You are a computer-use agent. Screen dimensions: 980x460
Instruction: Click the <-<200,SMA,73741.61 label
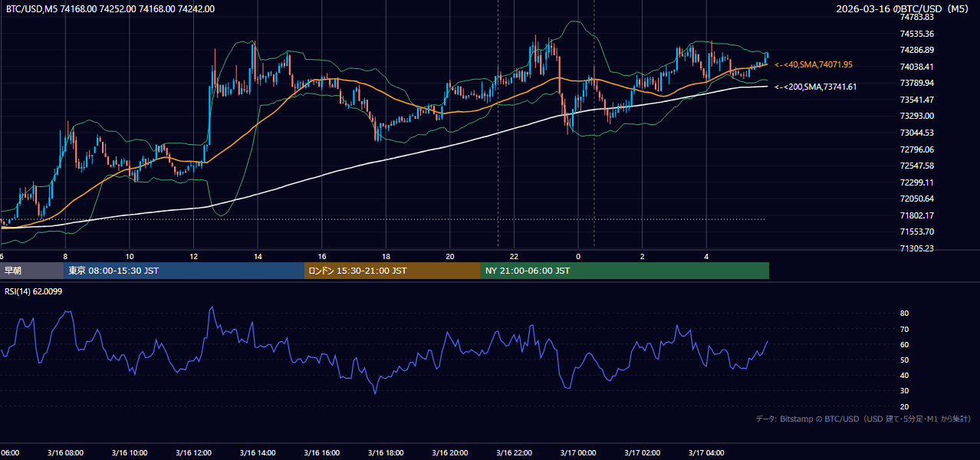click(816, 87)
